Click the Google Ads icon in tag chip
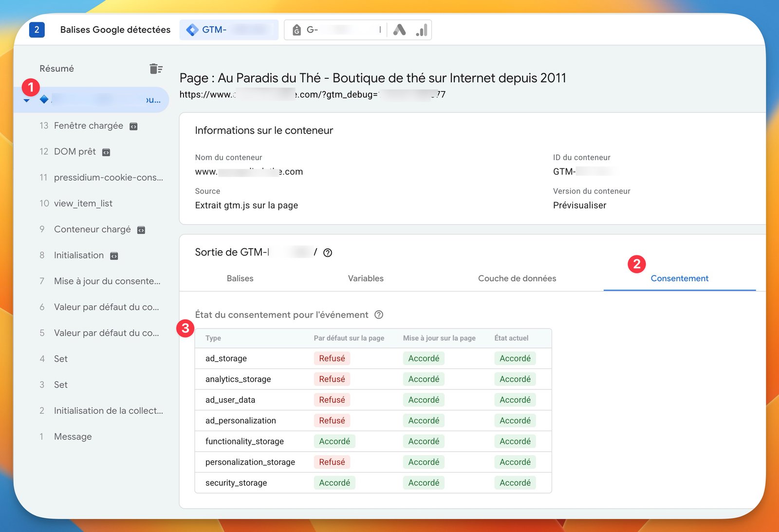The height and width of the screenshot is (532, 779). click(x=399, y=30)
